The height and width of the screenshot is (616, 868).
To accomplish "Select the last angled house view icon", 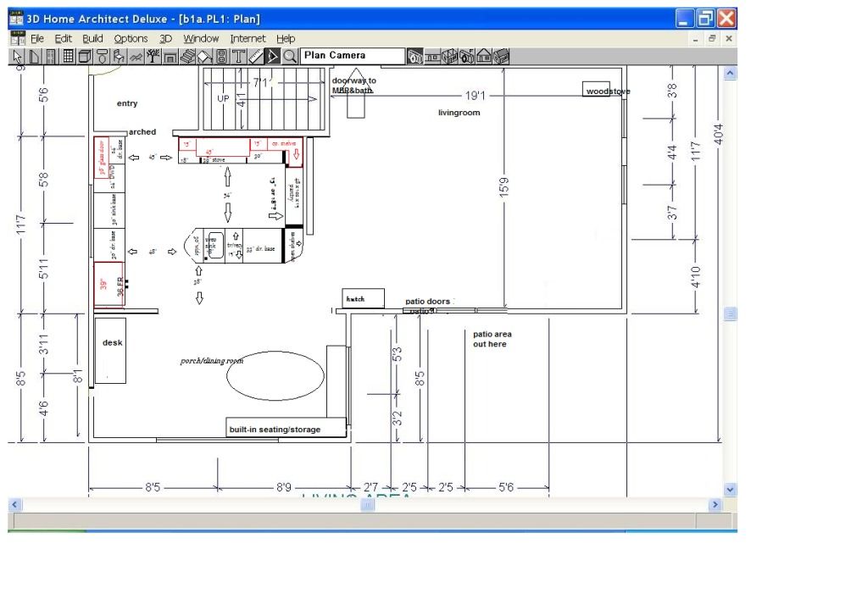I will (x=501, y=57).
